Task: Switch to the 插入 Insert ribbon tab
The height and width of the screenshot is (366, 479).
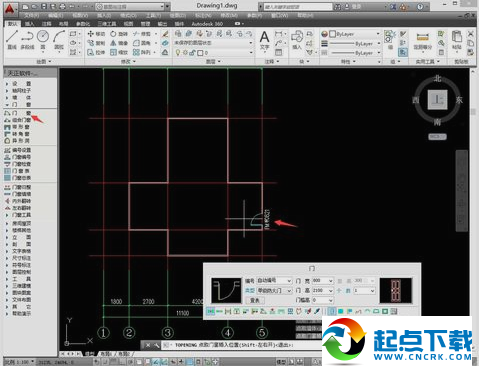Action: (x=30, y=24)
